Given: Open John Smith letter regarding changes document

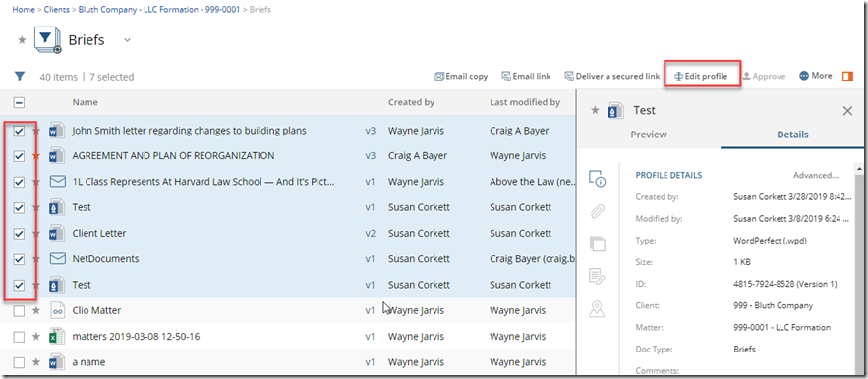Looking at the screenshot, I should [189, 132].
